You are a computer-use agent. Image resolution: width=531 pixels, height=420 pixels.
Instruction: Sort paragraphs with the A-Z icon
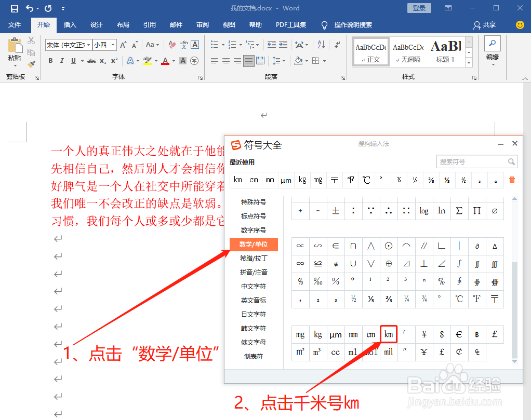pyautogui.click(x=321, y=44)
